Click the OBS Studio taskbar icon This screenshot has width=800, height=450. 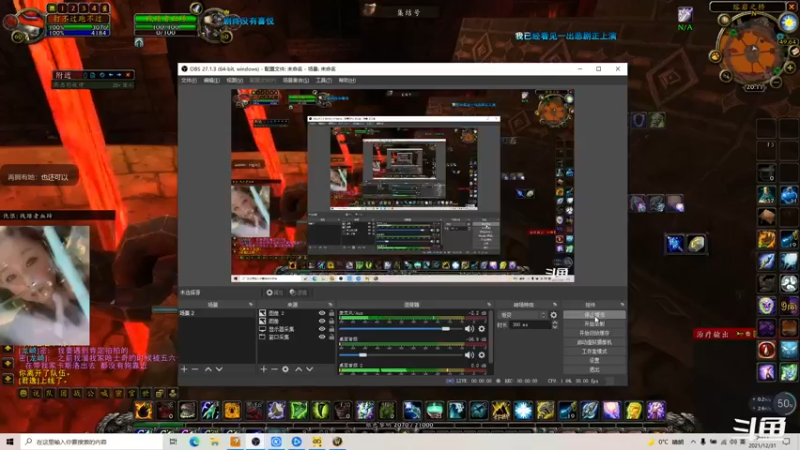[x=256, y=442]
